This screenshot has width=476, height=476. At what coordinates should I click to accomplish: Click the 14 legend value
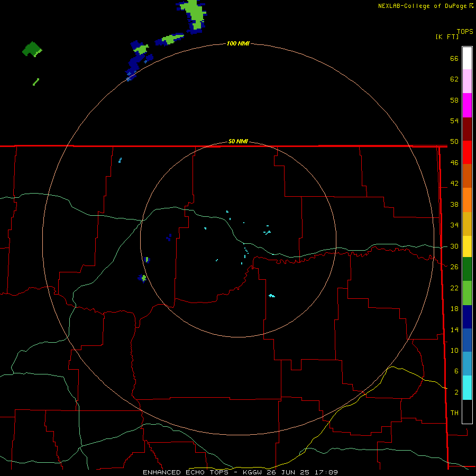pos(454,329)
